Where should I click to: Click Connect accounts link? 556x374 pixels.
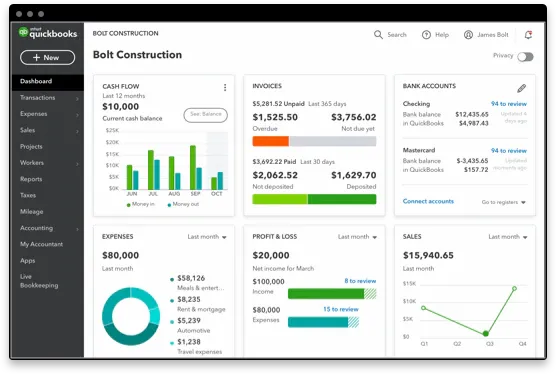[428, 201]
